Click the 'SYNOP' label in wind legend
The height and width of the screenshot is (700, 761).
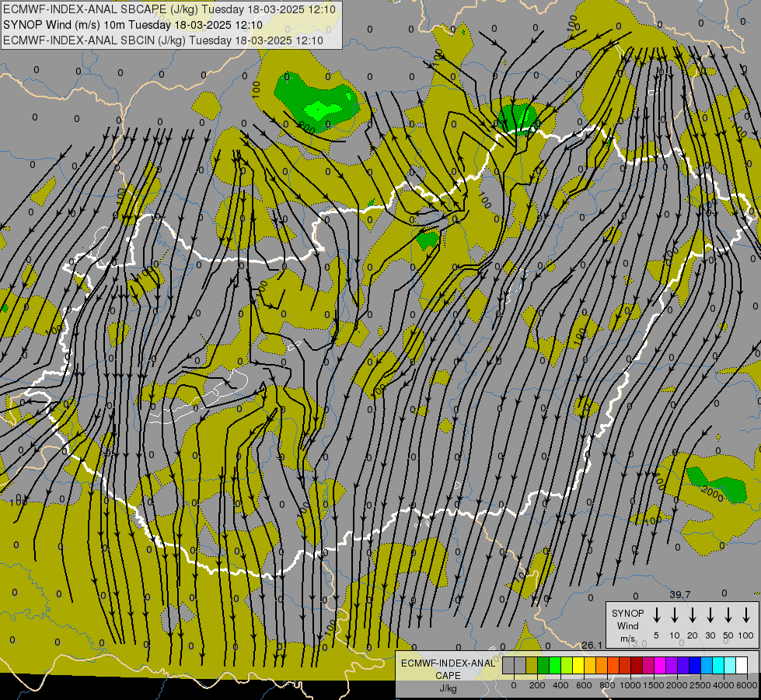(627, 613)
